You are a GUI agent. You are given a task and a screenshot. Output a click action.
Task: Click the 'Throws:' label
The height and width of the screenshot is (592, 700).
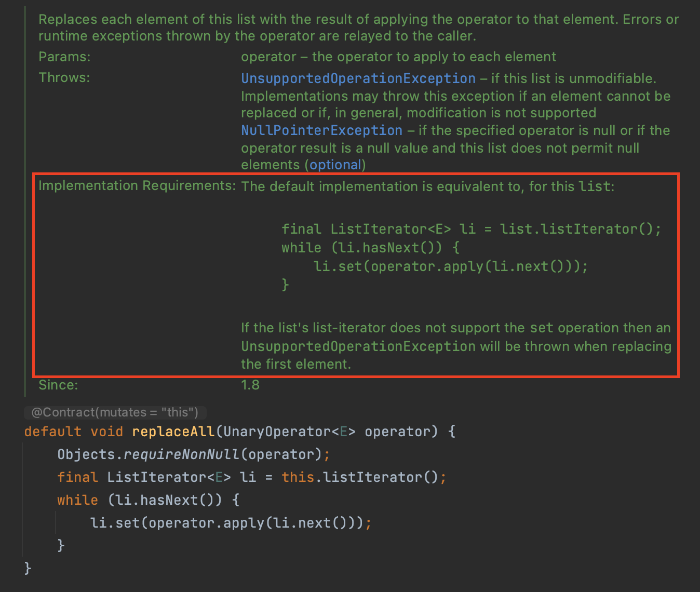coord(64,77)
